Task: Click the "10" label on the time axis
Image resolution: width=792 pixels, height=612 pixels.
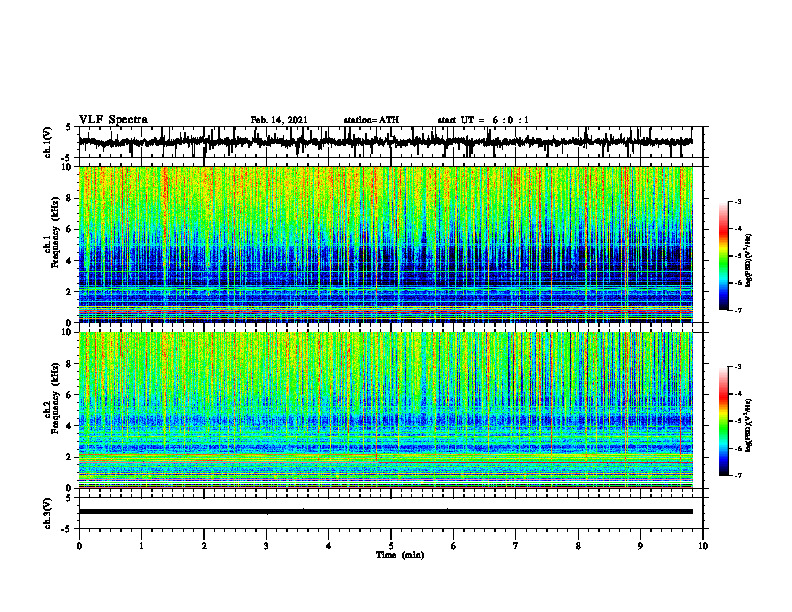Action: 703,546
